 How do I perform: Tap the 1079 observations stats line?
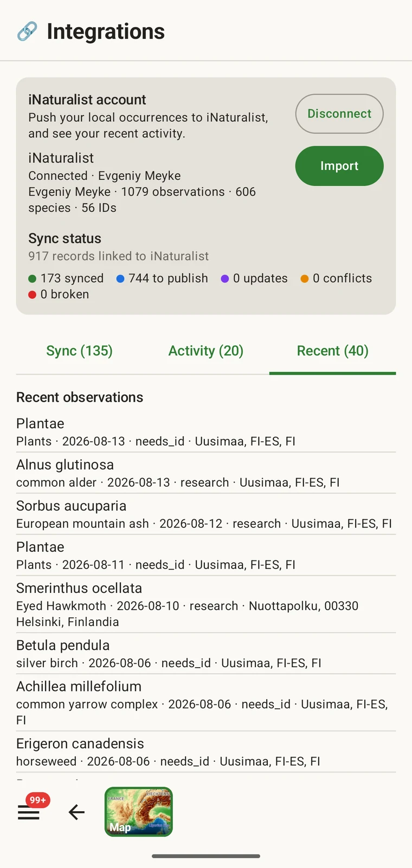142,200
